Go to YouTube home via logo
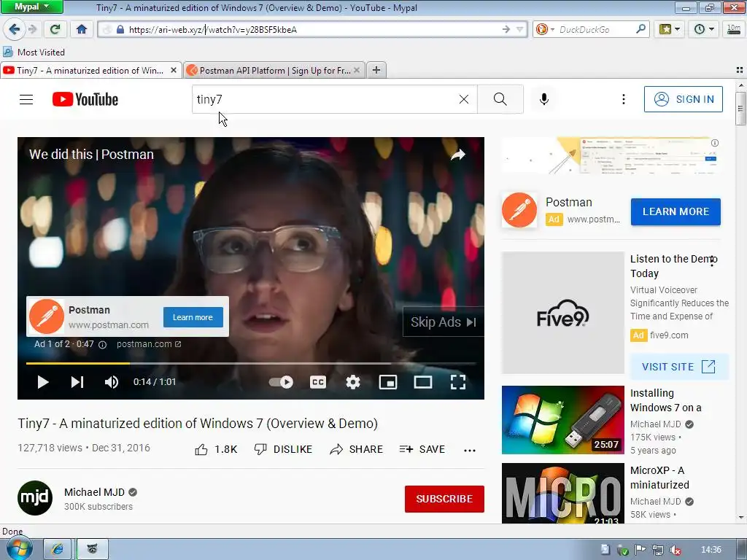Image resolution: width=747 pixels, height=560 pixels. pyautogui.click(x=85, y=99)
